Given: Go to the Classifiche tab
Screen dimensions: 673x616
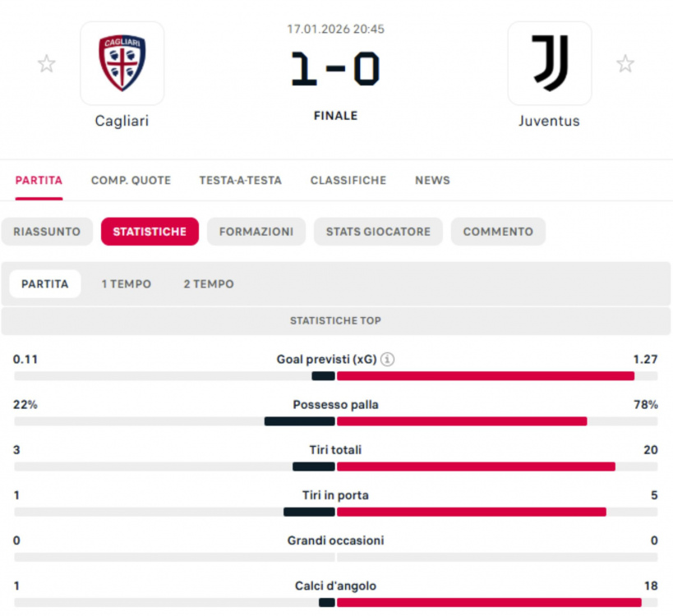Looking at the screenshot, I should point(348,181).
